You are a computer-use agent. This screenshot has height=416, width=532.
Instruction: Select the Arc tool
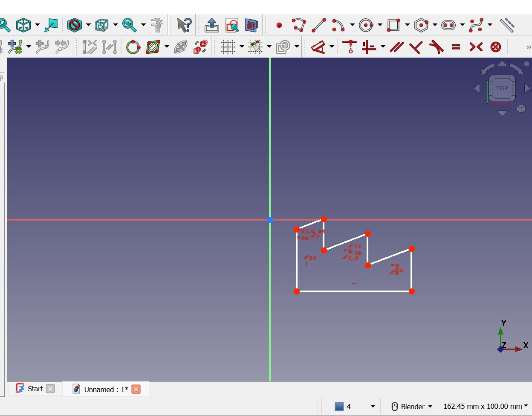pos(338,25)
